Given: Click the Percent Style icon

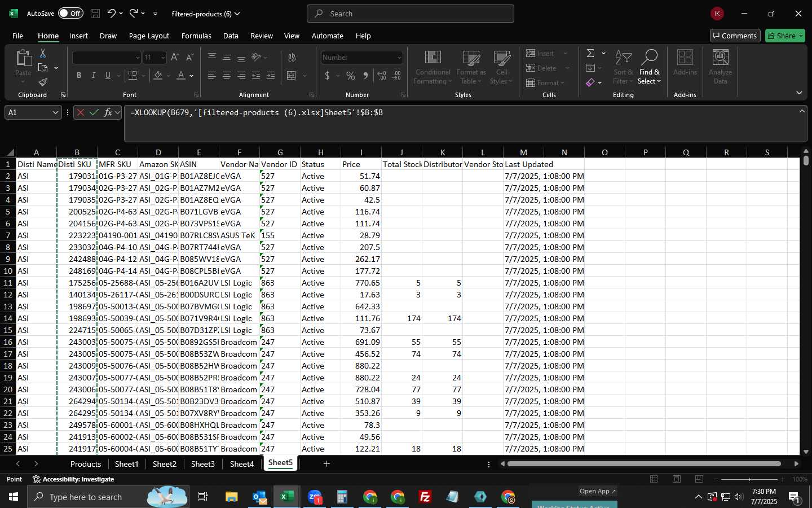Looking at the screenshot, I should (351, 75).
